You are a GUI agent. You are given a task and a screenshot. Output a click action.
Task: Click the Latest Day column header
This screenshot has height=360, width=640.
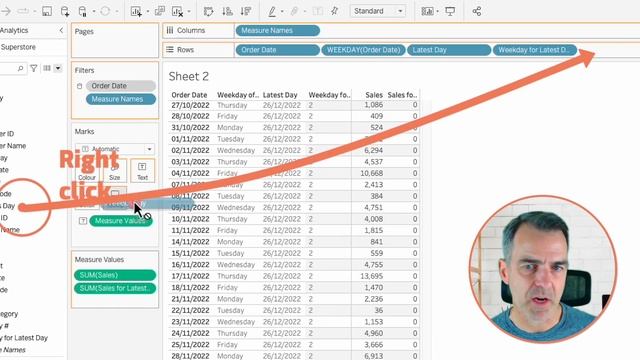tap(280, 95)
